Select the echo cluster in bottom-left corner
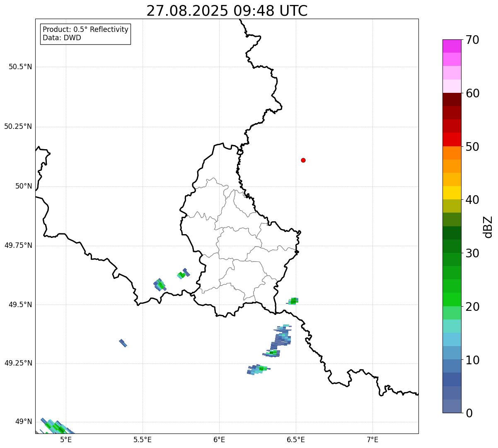The image size is (498, 448). [x=56, y=426]
